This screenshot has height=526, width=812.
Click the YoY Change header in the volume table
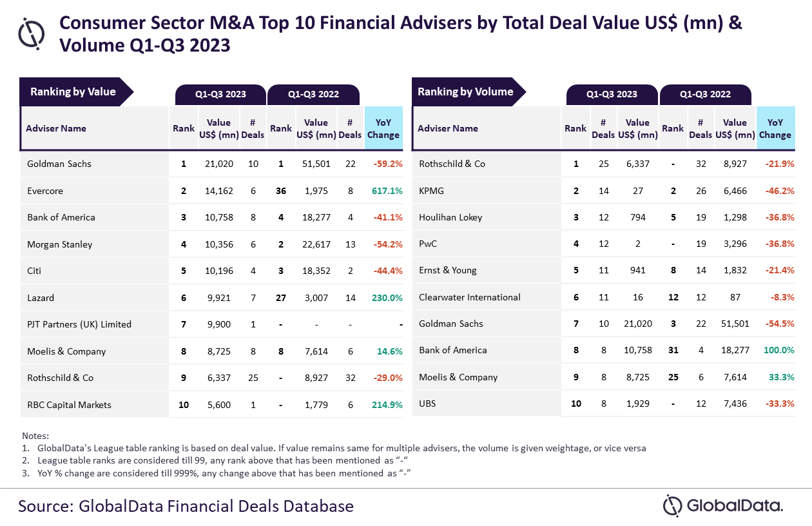click(775, 128)
